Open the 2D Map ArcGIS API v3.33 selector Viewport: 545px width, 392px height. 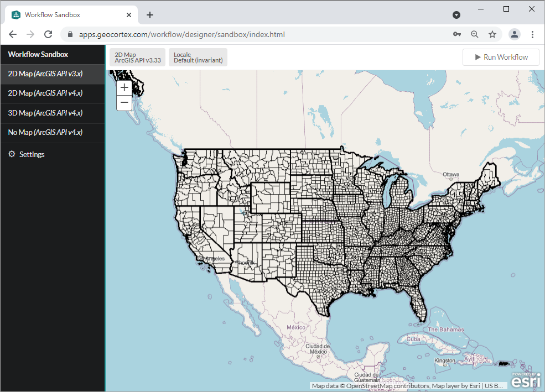coord(137,57)
